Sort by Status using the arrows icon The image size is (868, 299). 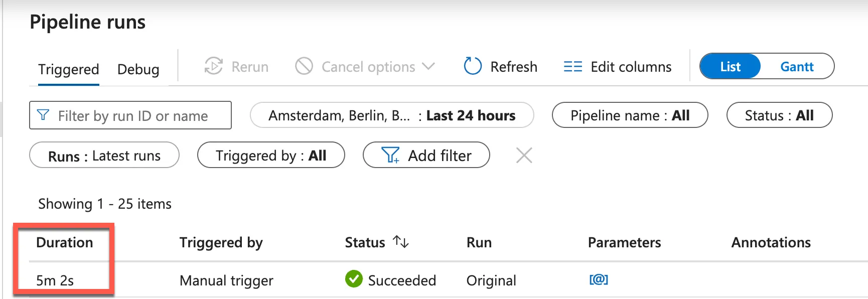[401, 242]
